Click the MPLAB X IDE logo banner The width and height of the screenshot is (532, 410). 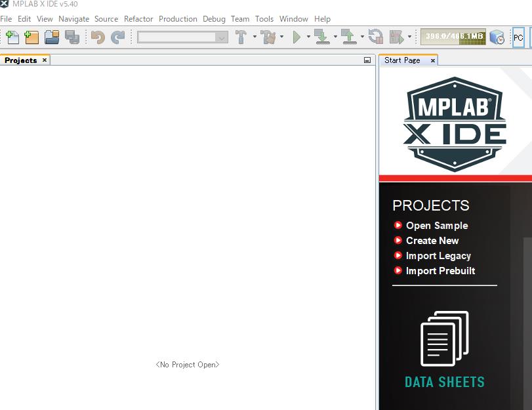(x=455, y=124)
